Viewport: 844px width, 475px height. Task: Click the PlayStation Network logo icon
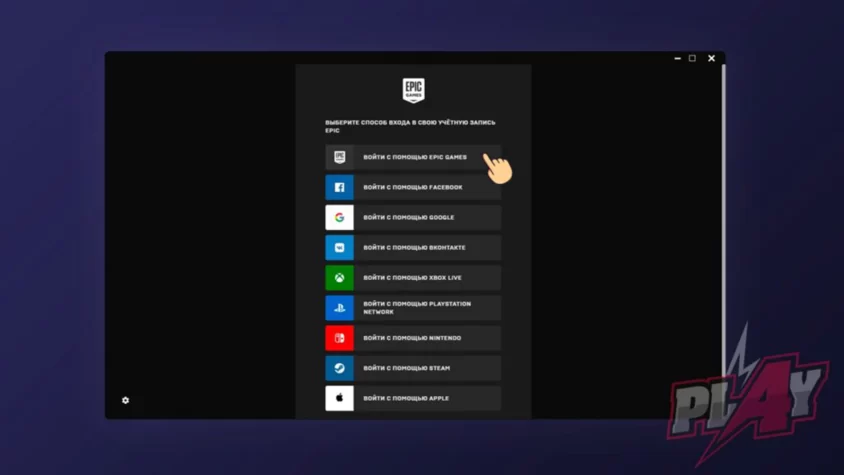(339, 308)
